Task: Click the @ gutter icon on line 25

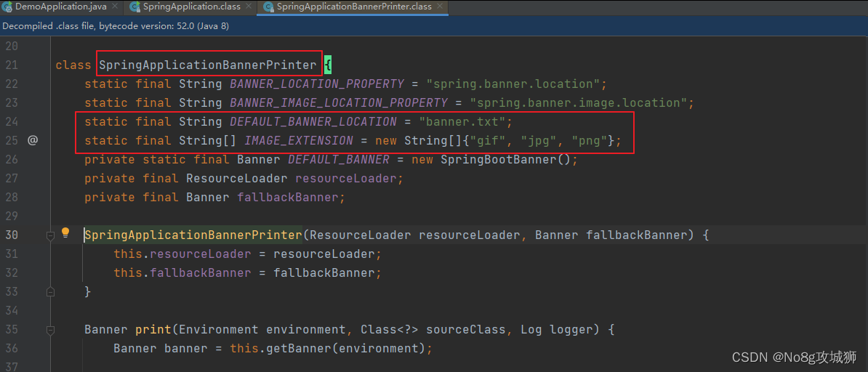Action: click(x=33, y=141)
